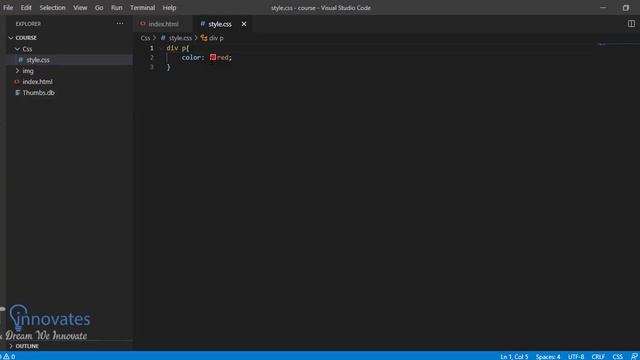
Task: Open the Edit menu
Action: point(26,8)
